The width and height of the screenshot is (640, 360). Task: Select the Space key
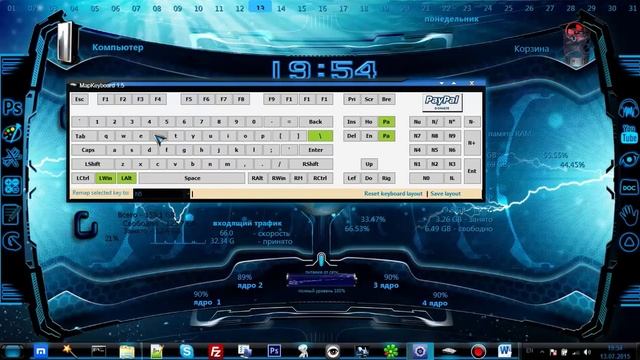point(192,178)
